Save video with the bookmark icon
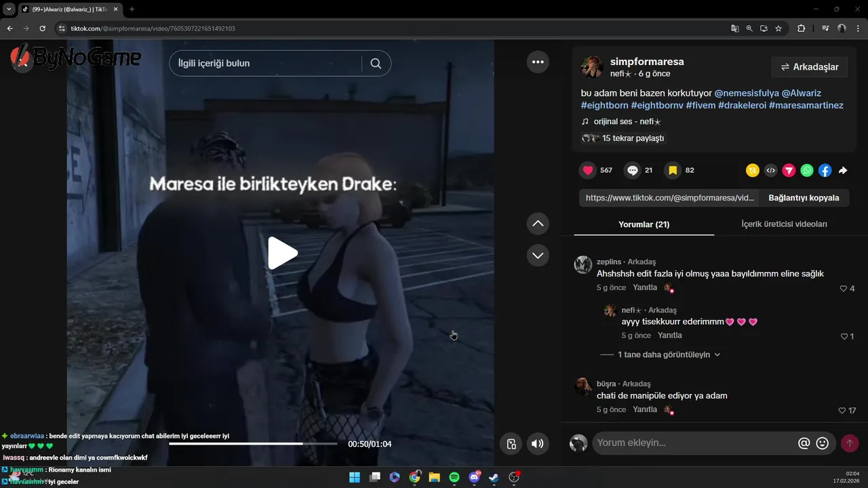The width and height of the screenshot is (868, 488). pyautogui.click(x=672, y=170)
